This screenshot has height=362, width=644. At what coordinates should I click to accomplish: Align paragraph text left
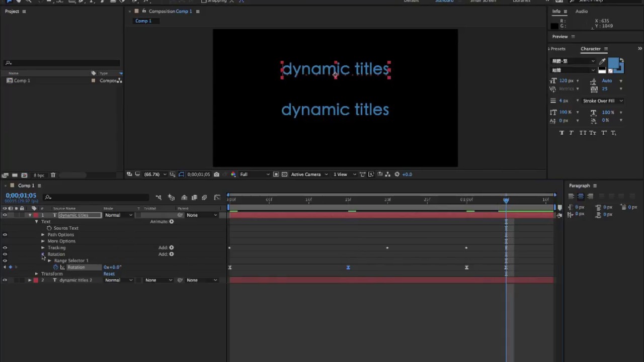tap(571, 196)
